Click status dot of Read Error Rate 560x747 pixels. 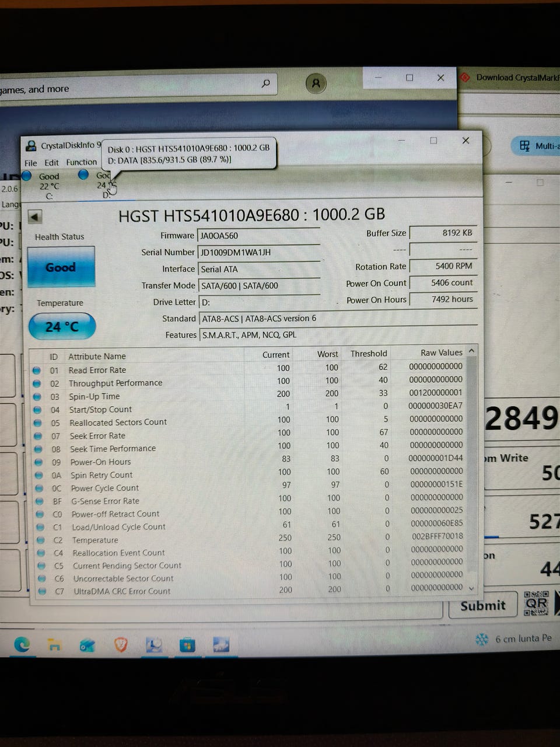(x=37, y=370)
